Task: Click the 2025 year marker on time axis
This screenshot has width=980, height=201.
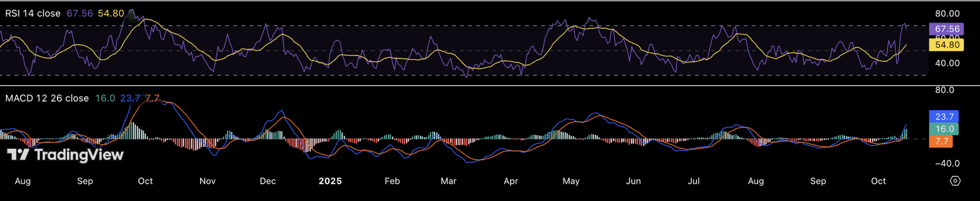Action: click(x=330, y=181)
